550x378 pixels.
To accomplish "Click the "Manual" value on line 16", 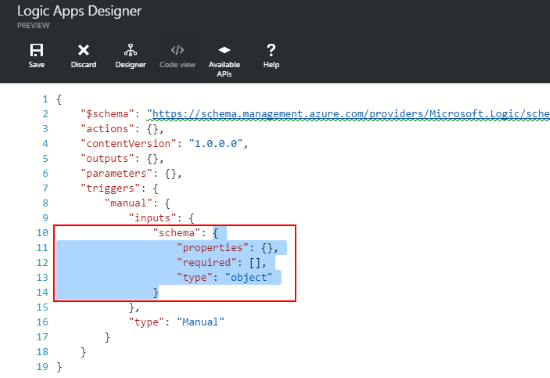I will tap(201, 322).
